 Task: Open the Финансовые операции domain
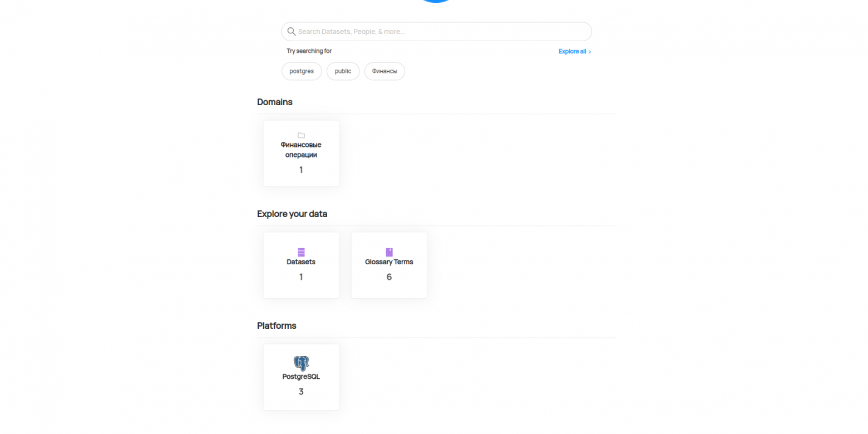(x=301, y=150)
